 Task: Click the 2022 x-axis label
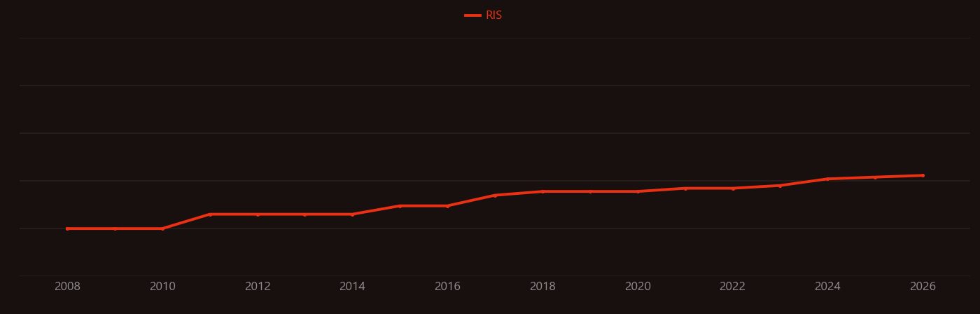732,287
